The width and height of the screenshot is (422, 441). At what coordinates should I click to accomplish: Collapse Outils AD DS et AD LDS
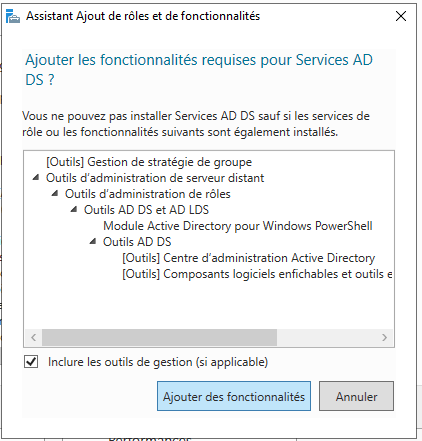74,209
